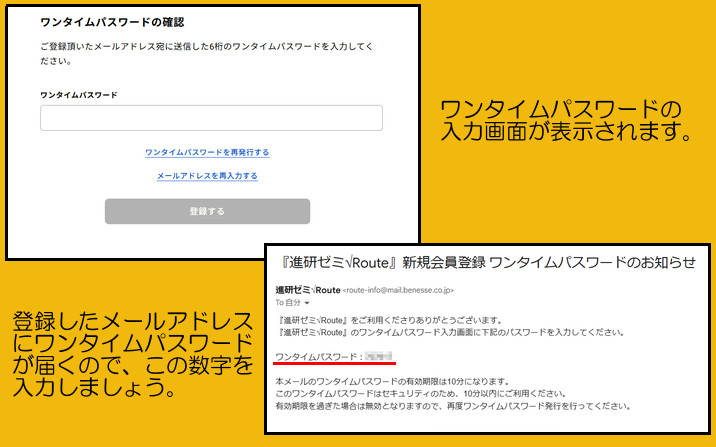This screenshot has width=716, height=447.
Task: Click the email line 有効期限は10分になります
Action: point(458,382)
